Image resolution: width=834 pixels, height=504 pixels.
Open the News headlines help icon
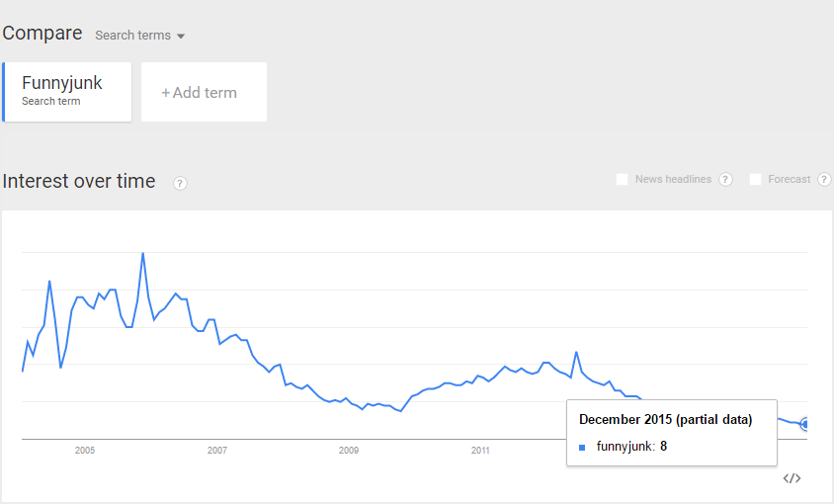point(725,180)
